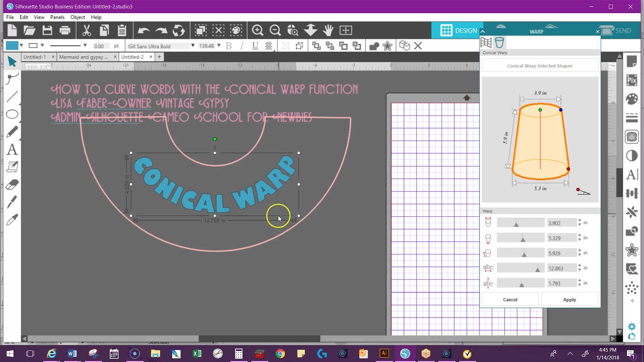Open Gill Sans Ultra Bold font dropdown
The image size is (644, 362).
click(x=192, y=46)
